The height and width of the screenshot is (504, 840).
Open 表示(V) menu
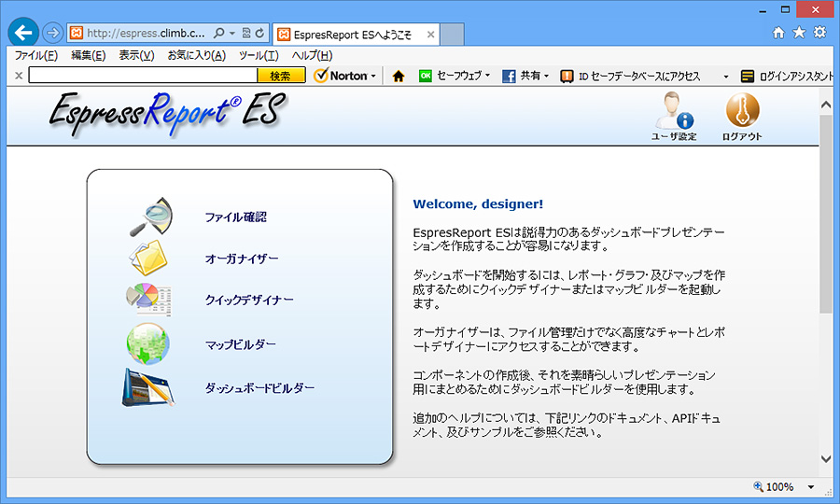coord(136,55)
